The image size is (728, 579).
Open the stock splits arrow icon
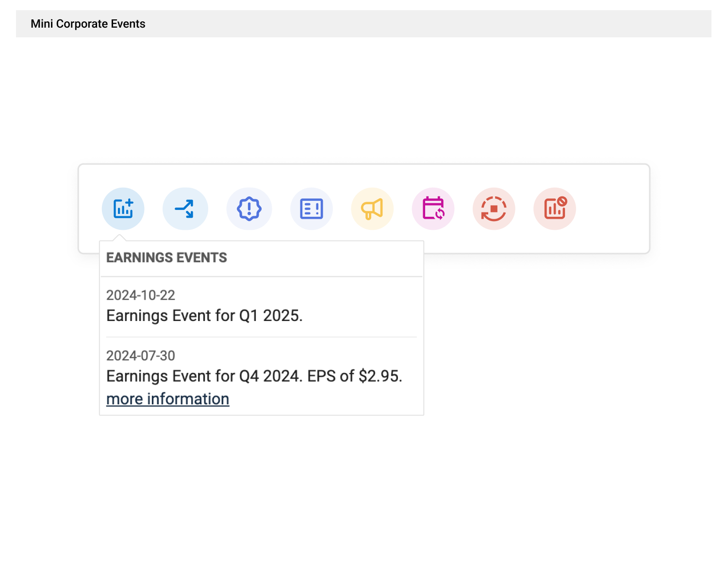185,209
